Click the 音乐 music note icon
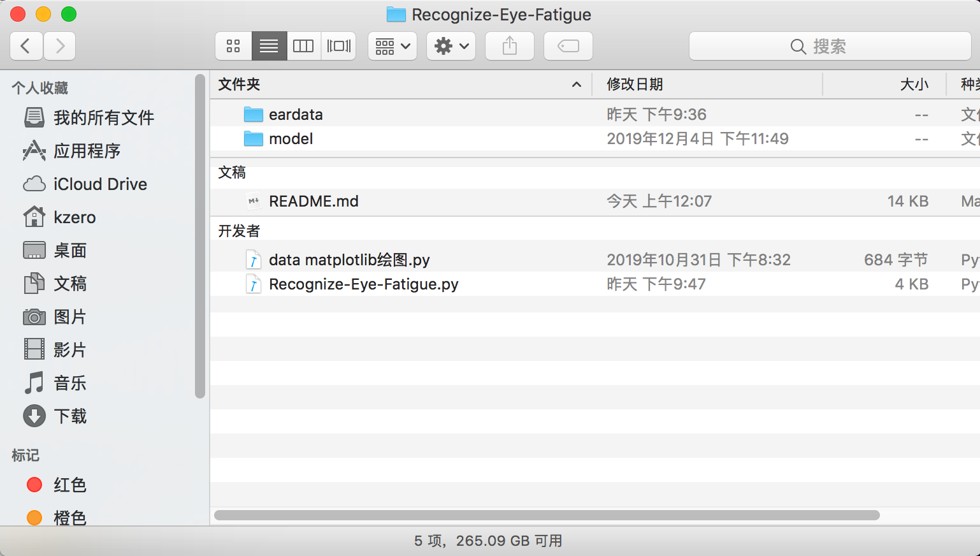 34,383
